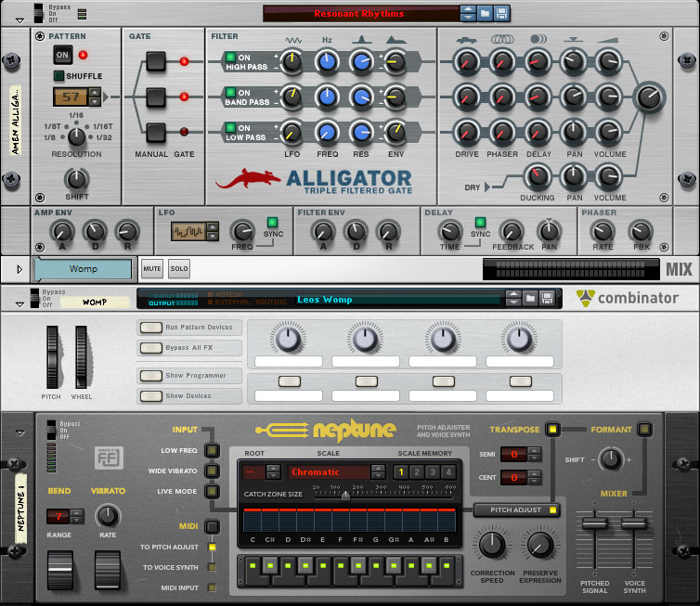This screenshot has width=700, height=606.
Task: Adjust High Pass FREQ knob
Action: pos(327,61)
